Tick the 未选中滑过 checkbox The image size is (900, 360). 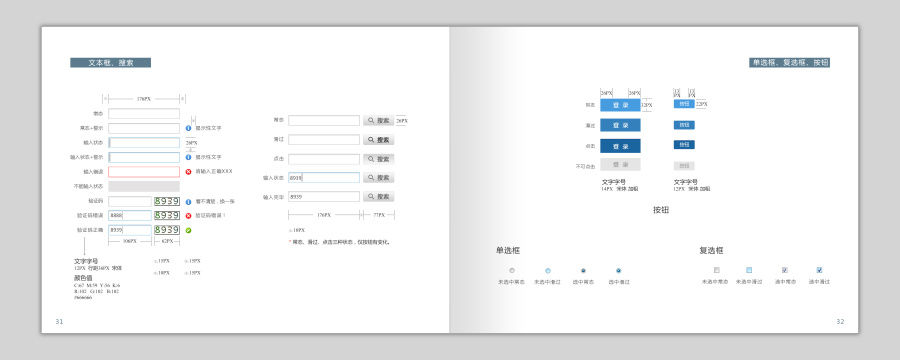pos(749,270)
